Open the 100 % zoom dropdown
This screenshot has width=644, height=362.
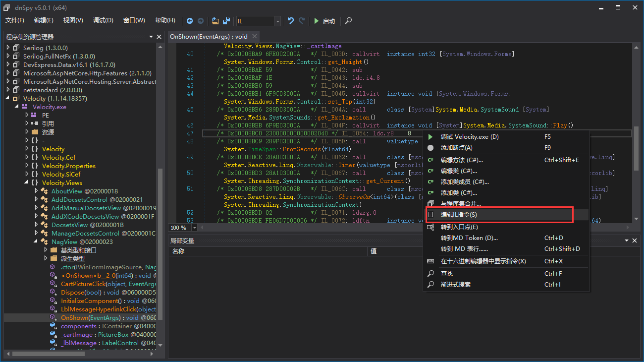(195, 228)
